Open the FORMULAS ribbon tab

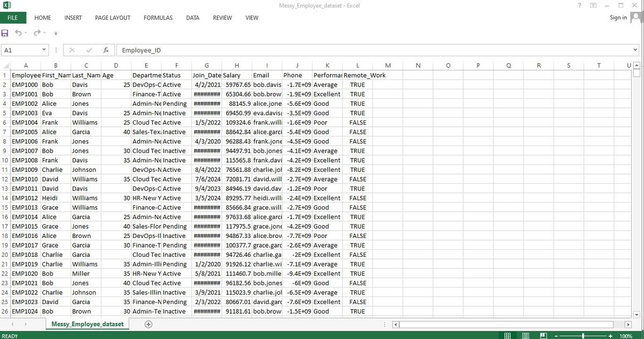(x=158, y=18)
